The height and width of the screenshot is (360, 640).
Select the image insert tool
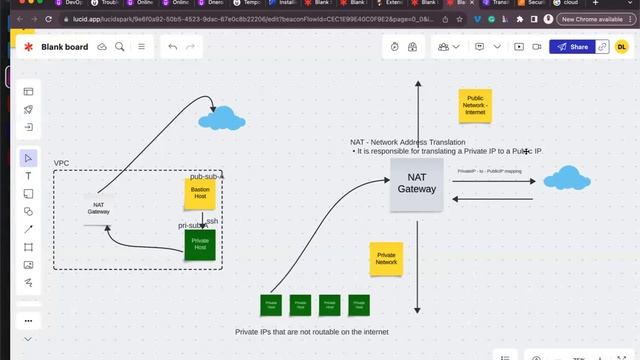(x=28, y=265)
